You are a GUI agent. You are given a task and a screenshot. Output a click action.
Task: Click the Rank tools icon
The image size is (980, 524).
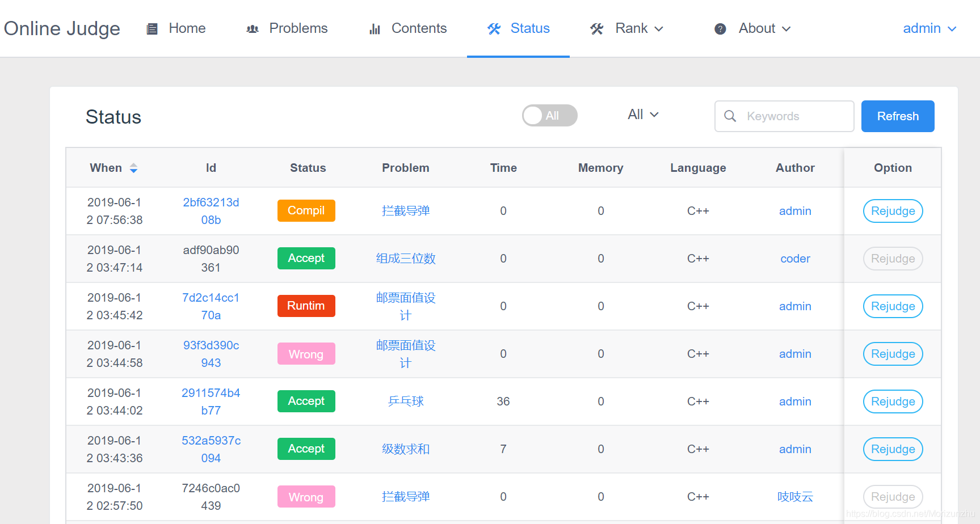click(x=596, y=29)
